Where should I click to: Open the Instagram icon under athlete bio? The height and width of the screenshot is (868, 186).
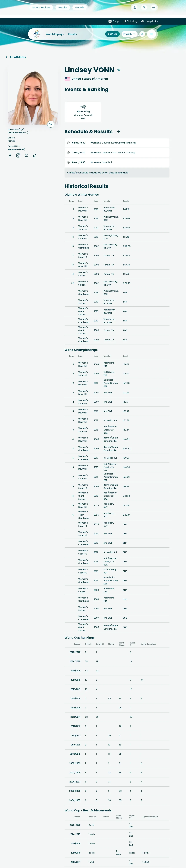(18, 155)
